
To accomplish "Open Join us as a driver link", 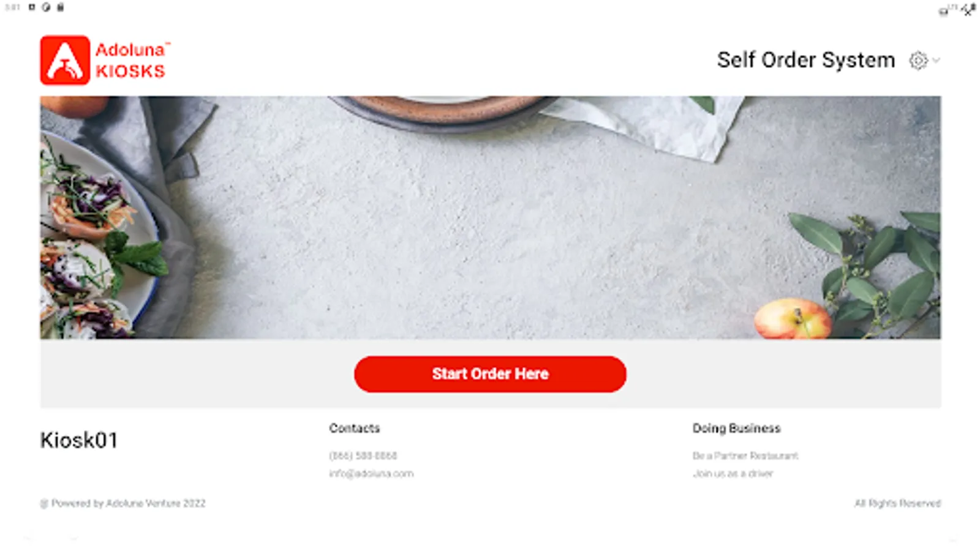I will pos(733,473).
